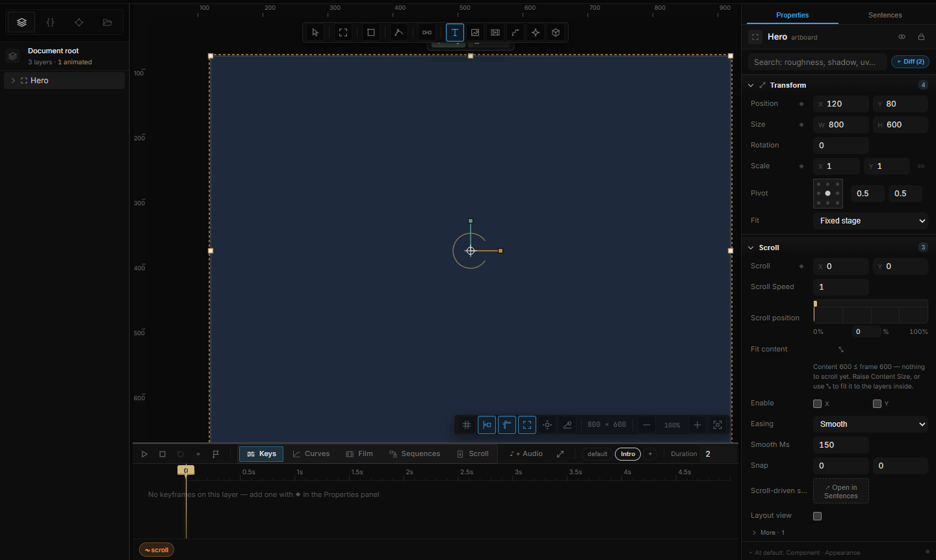Viewport: 936px width, 560px height.
Task: Expand the More options row
Action: pyautogui.click(x=768, y=533)
